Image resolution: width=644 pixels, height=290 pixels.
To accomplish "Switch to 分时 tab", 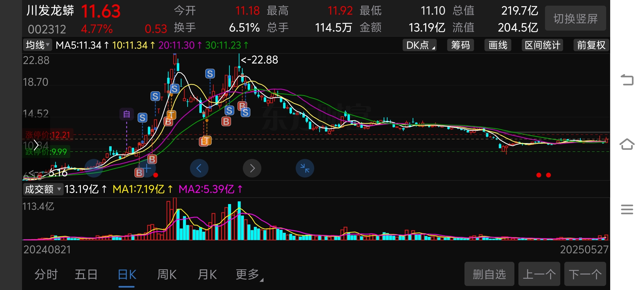I will [x=46, y=274].
